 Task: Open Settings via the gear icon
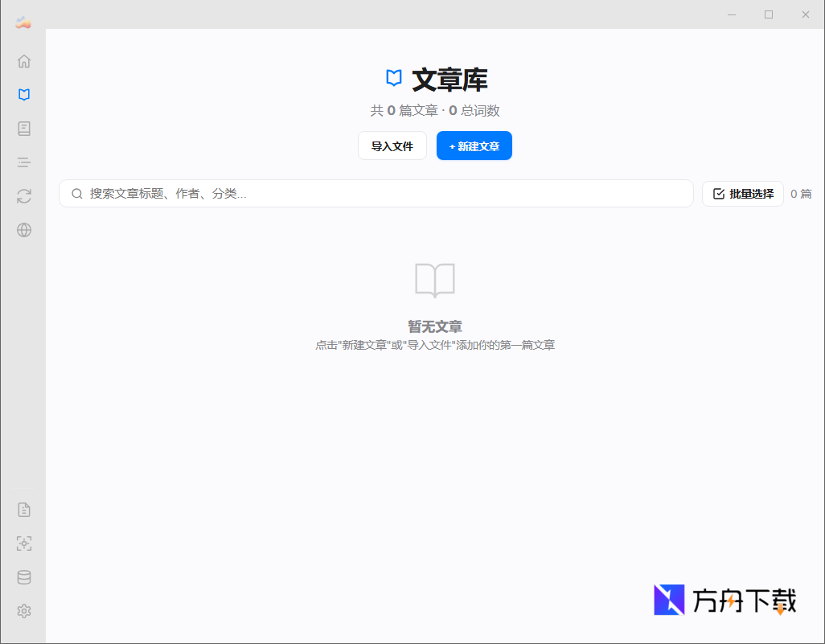coord(23,611)
